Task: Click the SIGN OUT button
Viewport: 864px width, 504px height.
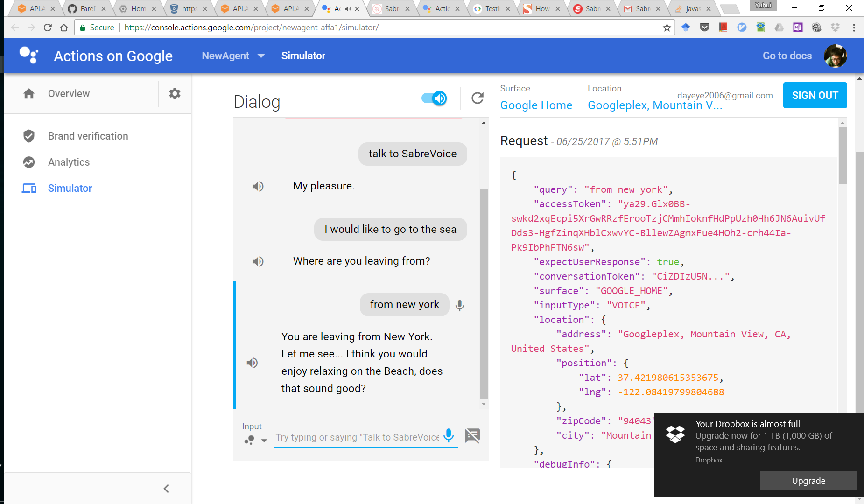Action: click(x=815, y=95)
